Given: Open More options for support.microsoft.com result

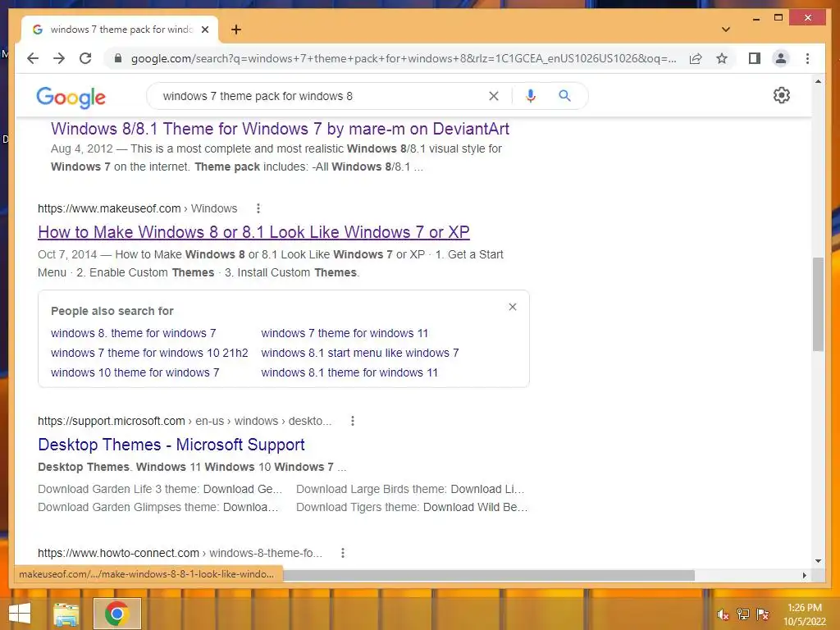Looking at the screenshot, I should point(353,421).
